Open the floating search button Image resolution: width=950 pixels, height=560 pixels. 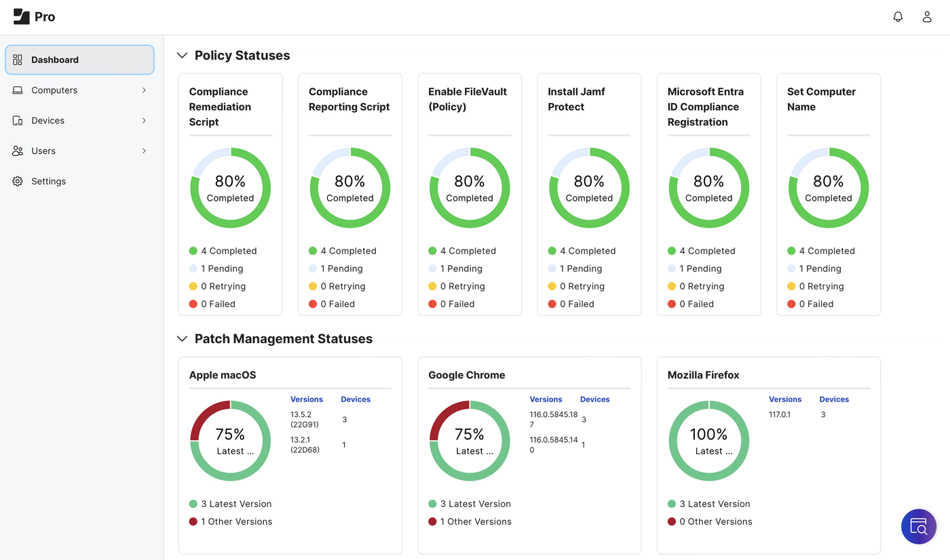pos(919,526)
